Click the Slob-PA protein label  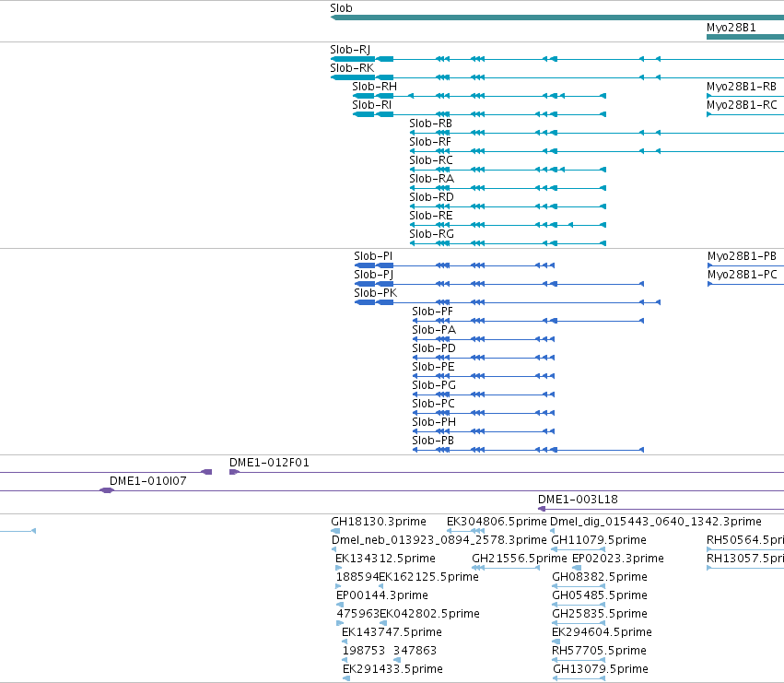click(434, 330)
